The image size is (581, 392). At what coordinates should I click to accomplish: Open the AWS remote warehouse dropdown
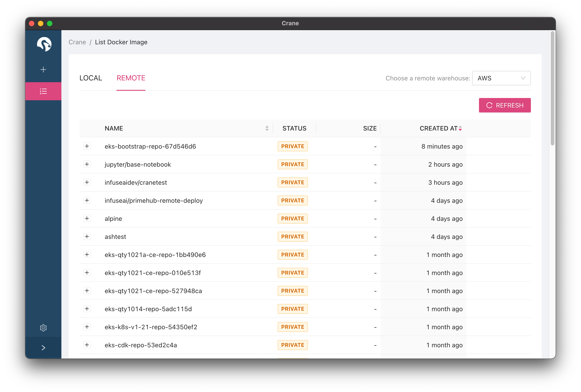(501, 78)
